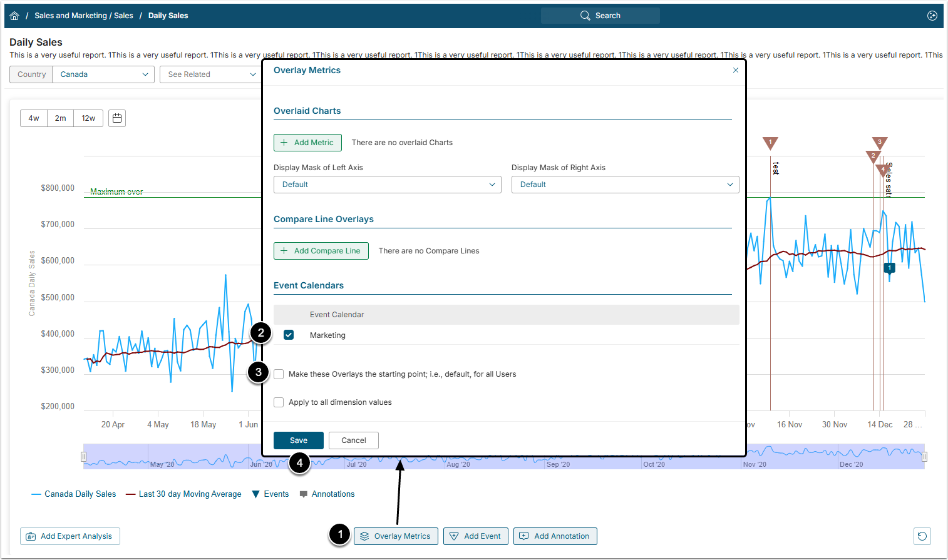Expand Display Mask of Left Axis dropdown

click(x=387, y=185)
